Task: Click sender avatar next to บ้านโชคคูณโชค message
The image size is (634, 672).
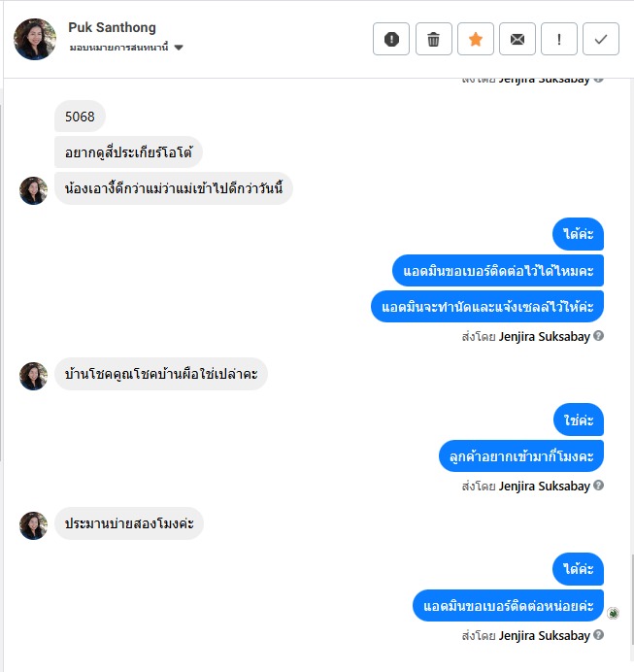Action: [x=33, y=376]
